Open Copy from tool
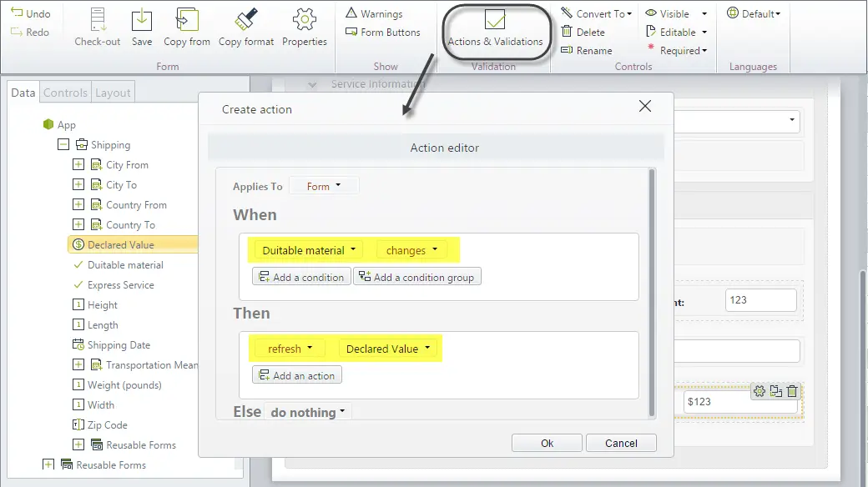868x487 pixels. pos(187,28)
